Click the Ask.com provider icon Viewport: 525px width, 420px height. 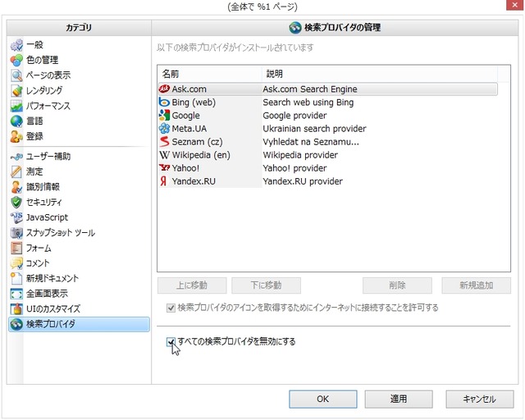tap(164, 89)
